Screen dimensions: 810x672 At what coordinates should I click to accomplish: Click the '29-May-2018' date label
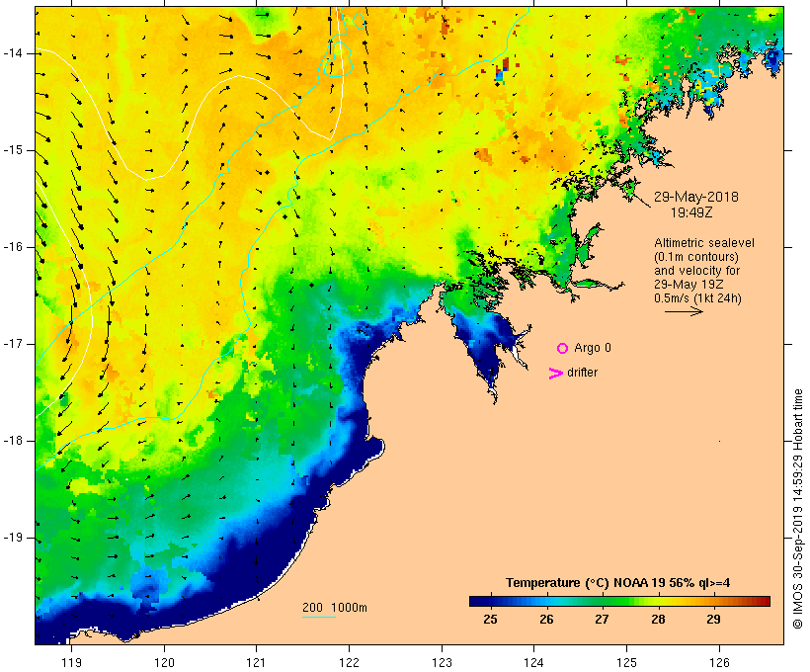tap(695, 197)
